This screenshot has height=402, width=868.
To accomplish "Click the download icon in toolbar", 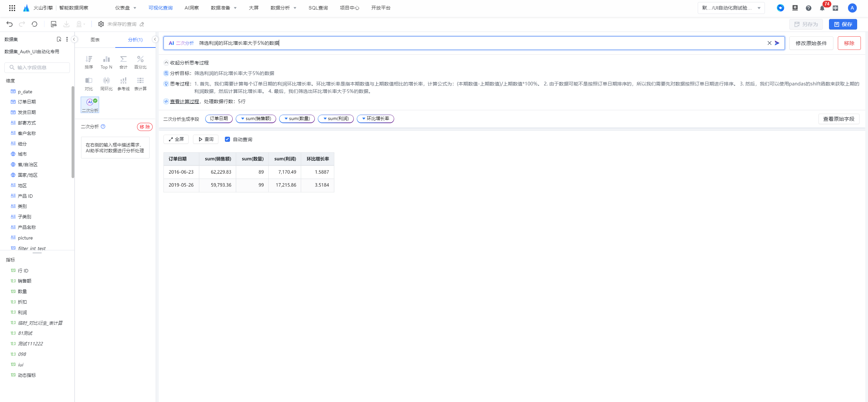I will click(66, 24).
